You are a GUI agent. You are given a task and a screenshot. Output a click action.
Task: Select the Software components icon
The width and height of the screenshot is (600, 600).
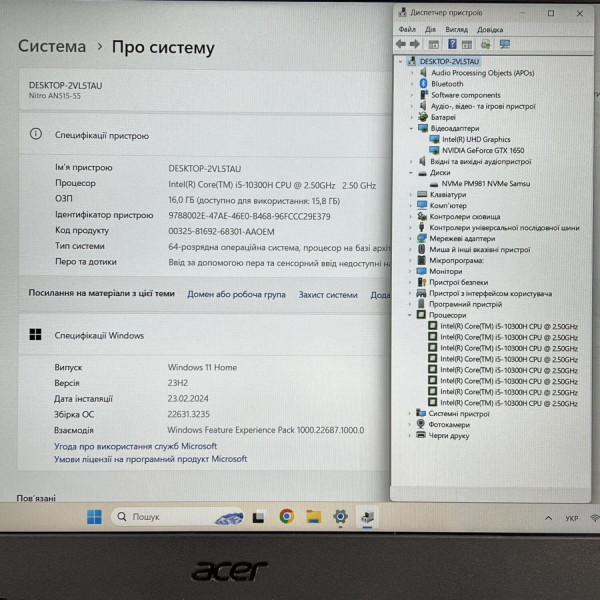pos(424,95)
